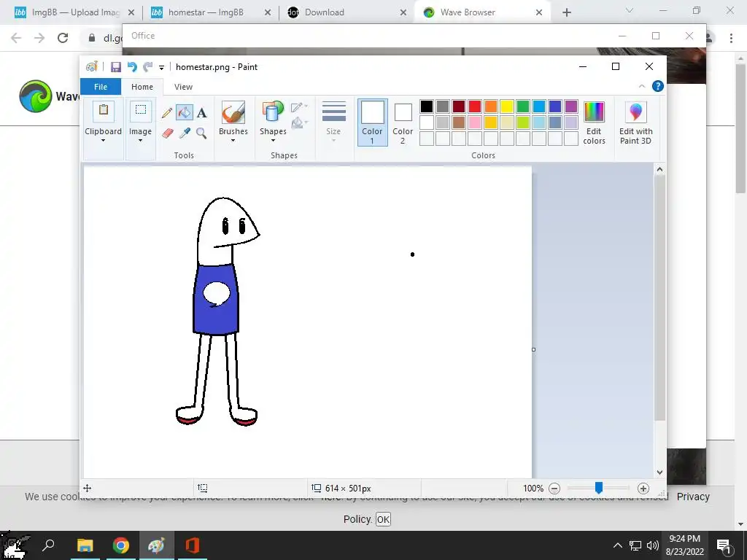Pick the yellow color swatch
The image size is (747, 560).
[x=507, y=106]
